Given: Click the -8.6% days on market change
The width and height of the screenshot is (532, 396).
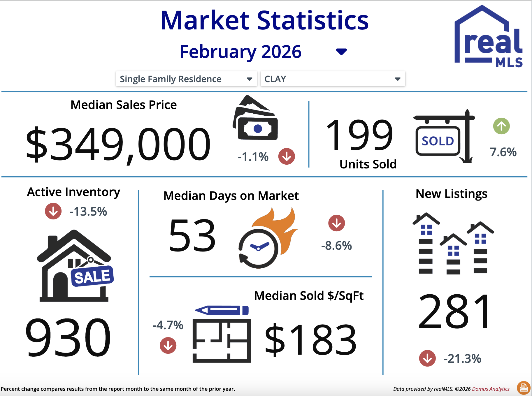Looking at the screenshot, I should pyautogui.click(x=336, y=246).
